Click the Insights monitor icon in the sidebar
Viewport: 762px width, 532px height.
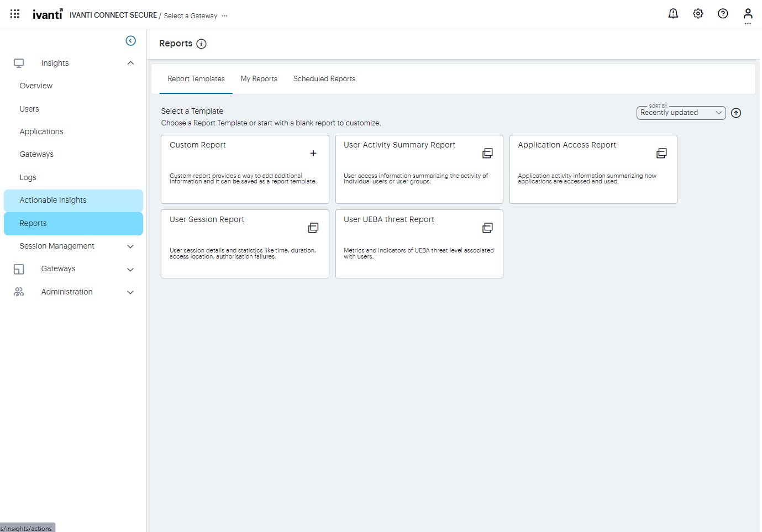coord(19,62)
